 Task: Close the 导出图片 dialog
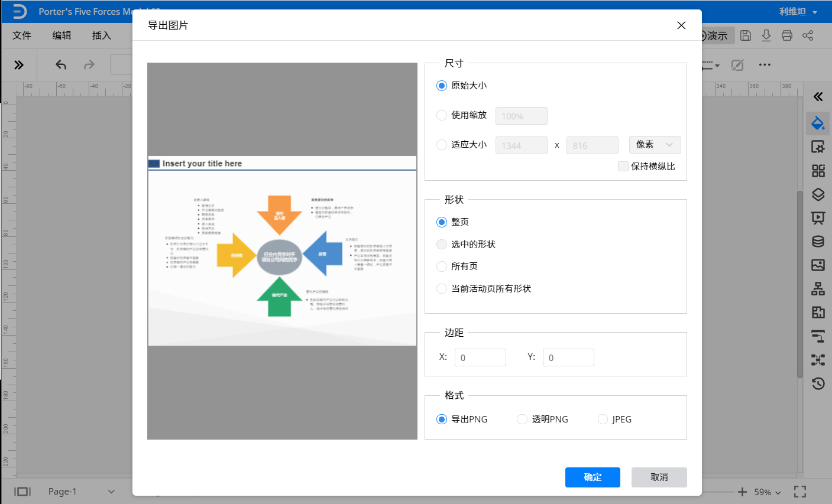coord(681,25)
